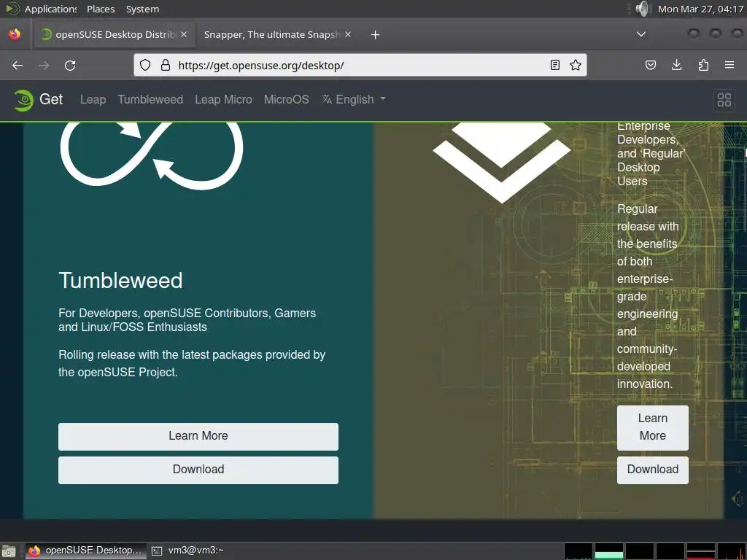Open the Places menu
The image size is (747, 560).
click(101, 9)
